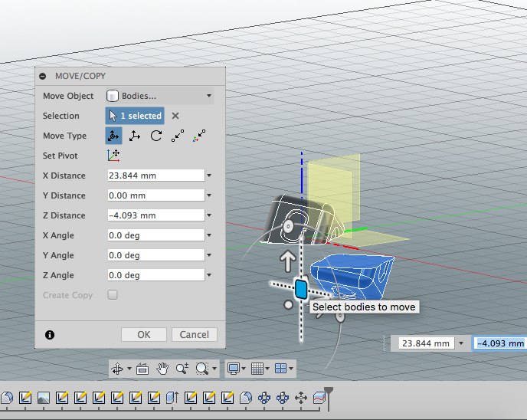This screenshot has height=420, width=527.
Task: Activate the Orbit navigation tool
Action: (117, 369)
